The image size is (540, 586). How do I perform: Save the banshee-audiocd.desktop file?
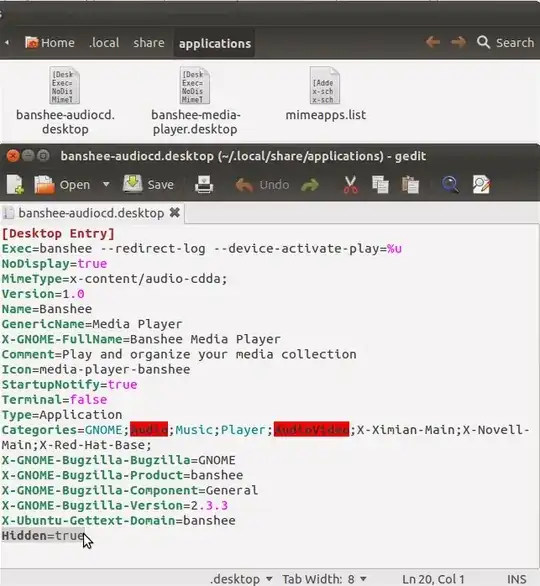pyautogui.click(x=149, y=184)
